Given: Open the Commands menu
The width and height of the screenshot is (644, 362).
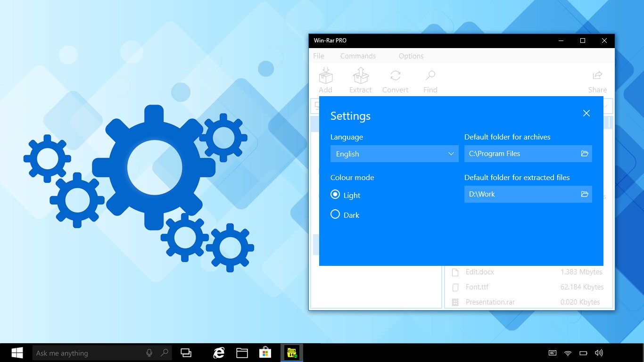Looking at the screenshot, I should pos(358,56).
